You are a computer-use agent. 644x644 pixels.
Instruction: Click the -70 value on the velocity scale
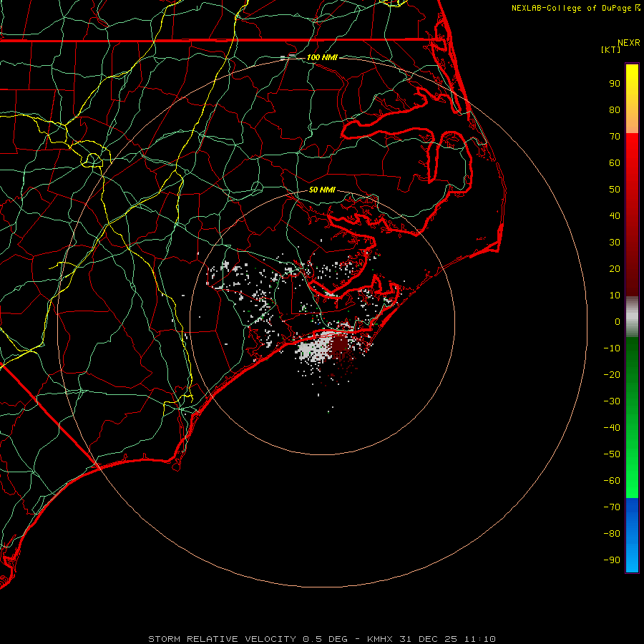click(x=612, y=507)
